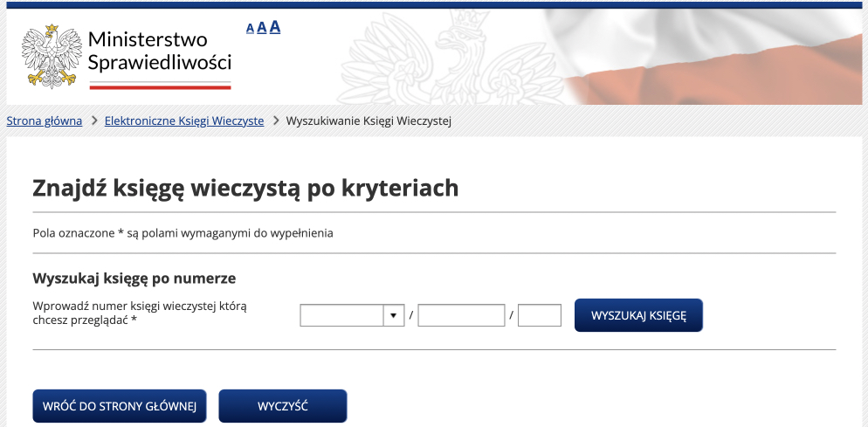868x427 pixels.
Task: Click the Ministerstwo Sprawiedliwości header text
Action: pyautogui.click(x=160, y=51)
